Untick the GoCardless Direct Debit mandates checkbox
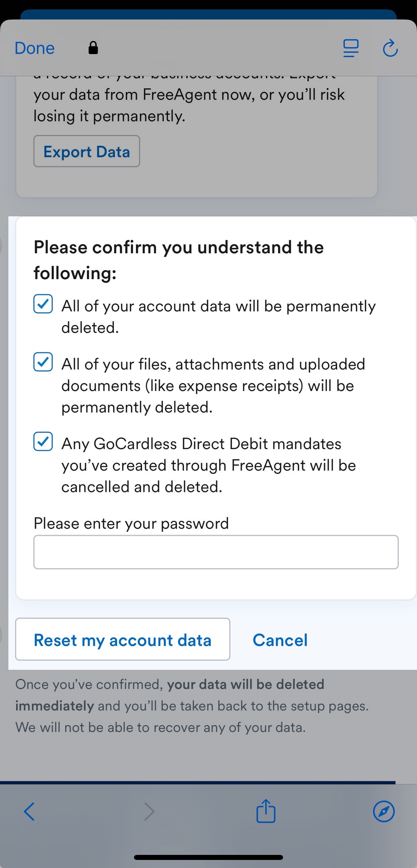This screenshot has width=417, height=868. point(43,441)
